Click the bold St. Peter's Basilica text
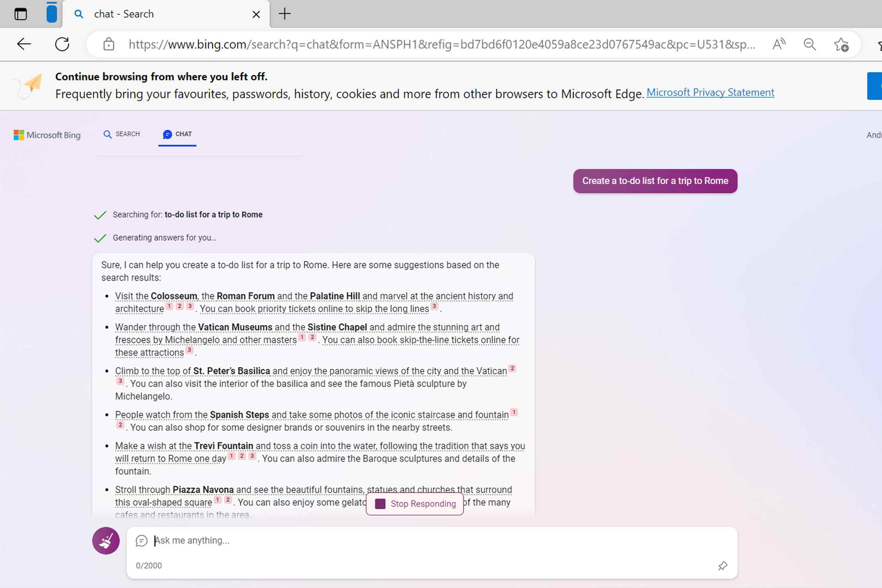This screenshot has width=882, height=588. point(232,371)
